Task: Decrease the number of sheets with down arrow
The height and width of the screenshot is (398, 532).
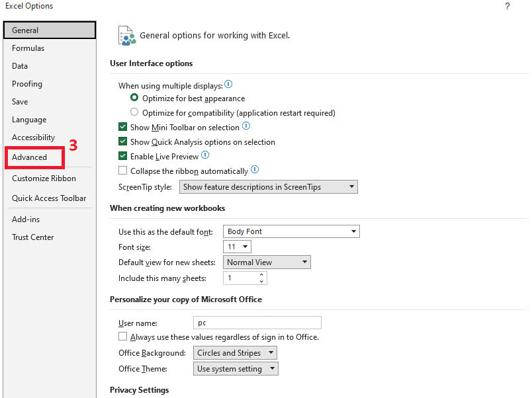Action: click(x=261, y=281)
